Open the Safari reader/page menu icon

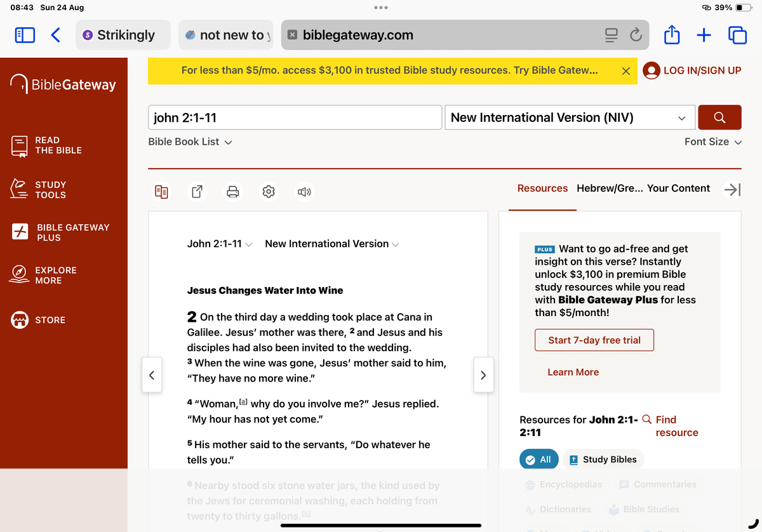tap(611, 35)
